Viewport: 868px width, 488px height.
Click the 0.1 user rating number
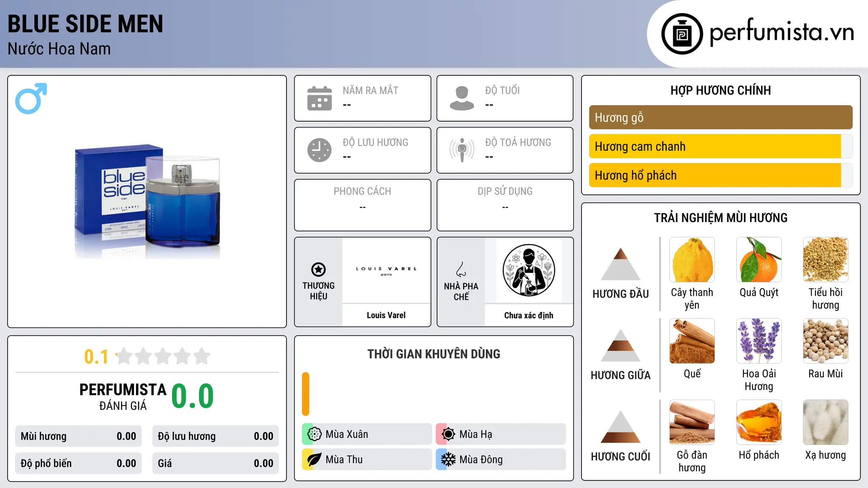pos(96,357)
